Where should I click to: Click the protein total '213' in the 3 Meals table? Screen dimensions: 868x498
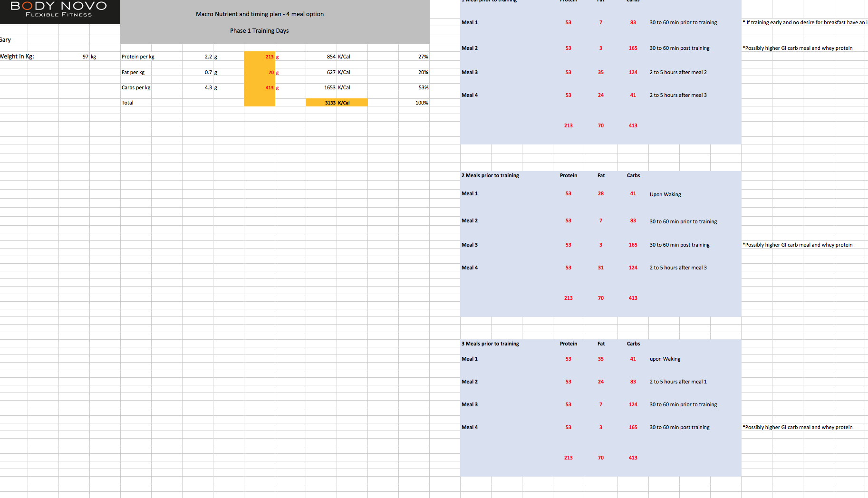569,458
